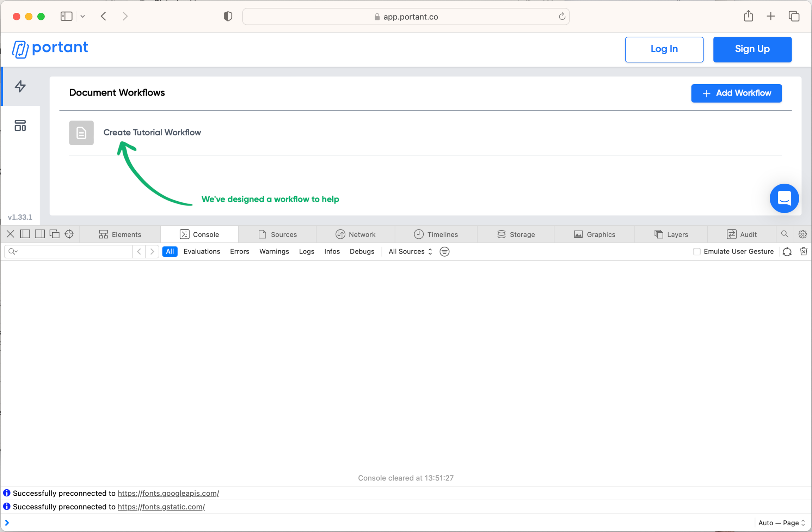Open Auto — Page context selector
The image size is (812, 532).
click(x=781, y=523)
